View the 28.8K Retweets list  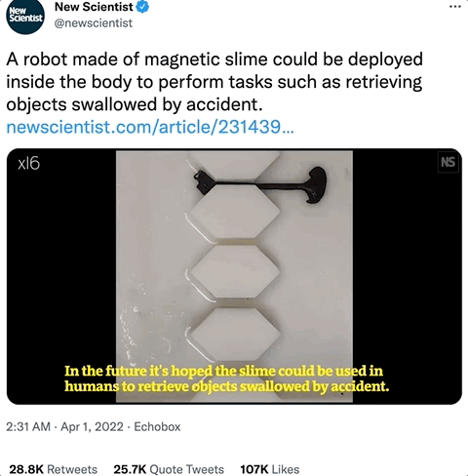53,469
